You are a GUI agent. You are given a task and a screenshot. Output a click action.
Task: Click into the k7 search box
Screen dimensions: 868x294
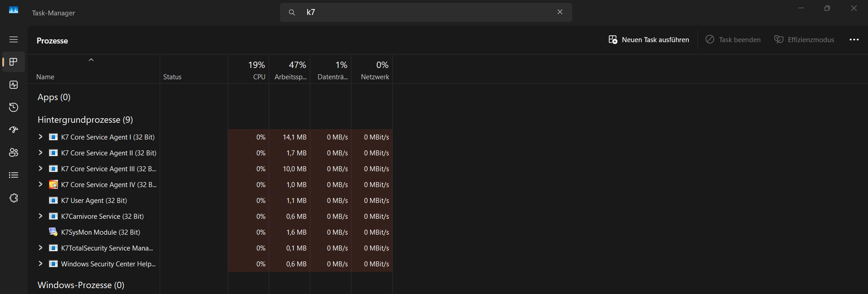click(425, 12)
